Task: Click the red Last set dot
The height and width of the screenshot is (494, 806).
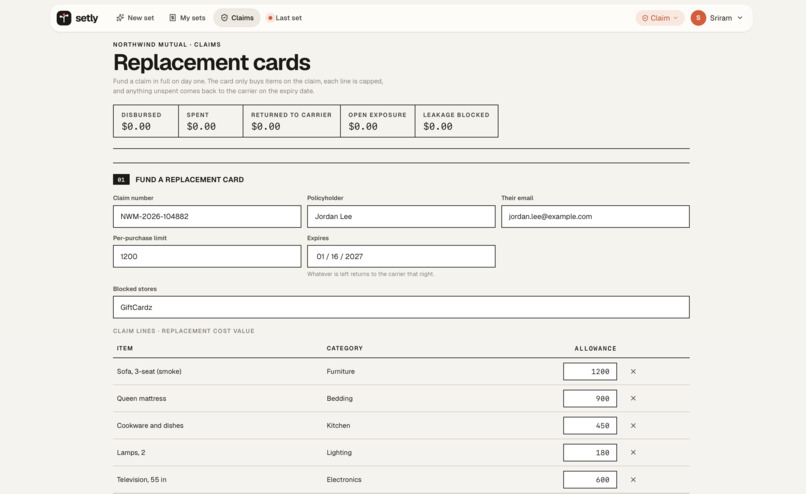Action: 270,18
